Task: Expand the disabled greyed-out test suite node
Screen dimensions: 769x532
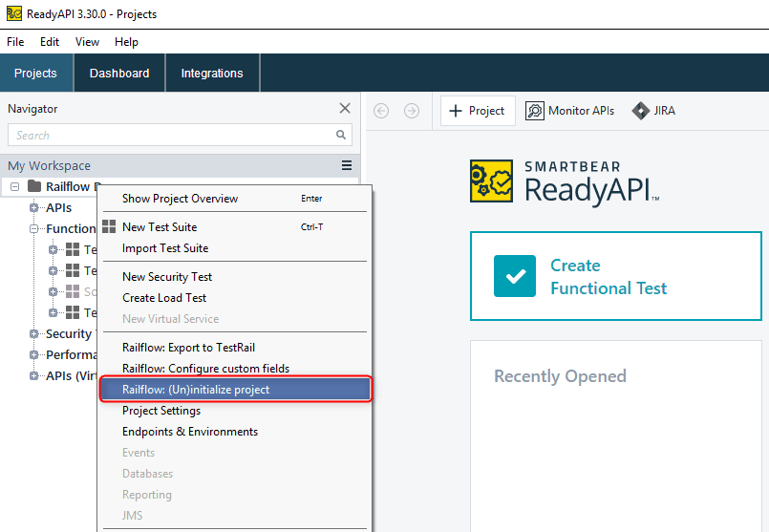Action: pos(53,291)
